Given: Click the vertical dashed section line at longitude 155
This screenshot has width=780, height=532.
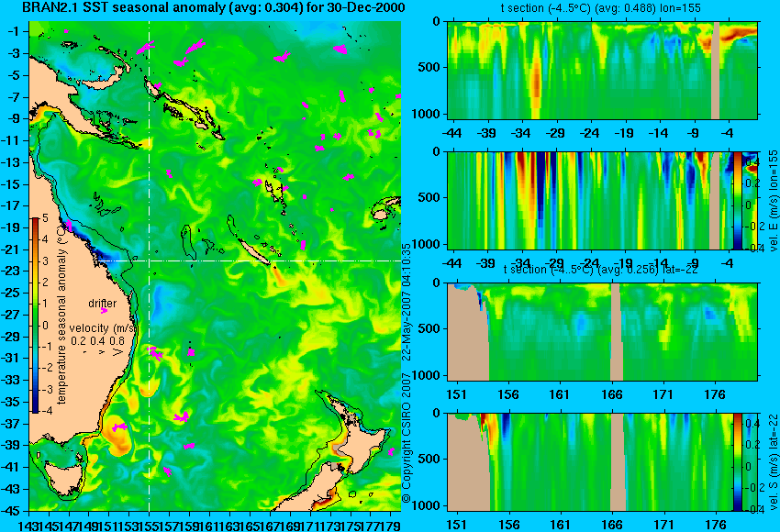Looking at the screenshot, I should [x=150, y=266].
